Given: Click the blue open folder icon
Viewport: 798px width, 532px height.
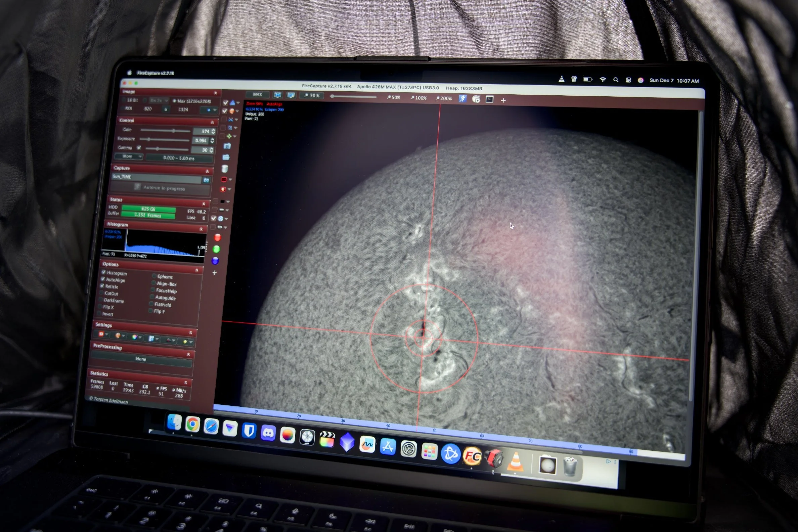Looking at the screenshot, I should 226,157.
